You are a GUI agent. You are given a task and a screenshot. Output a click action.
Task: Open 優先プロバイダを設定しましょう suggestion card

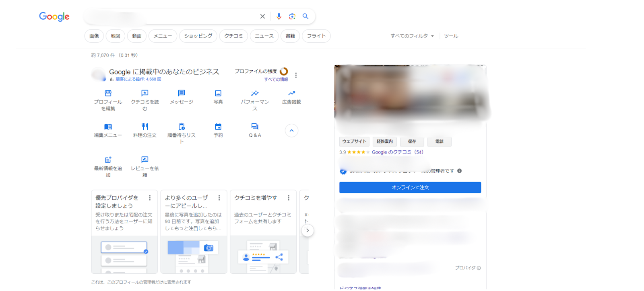(124, 232)
